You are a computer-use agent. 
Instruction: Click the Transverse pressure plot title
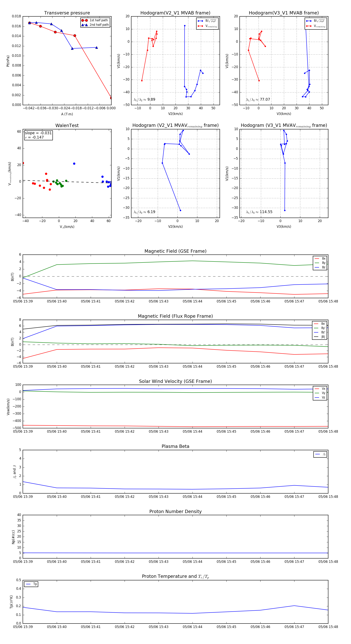click(x=67, y=13)
